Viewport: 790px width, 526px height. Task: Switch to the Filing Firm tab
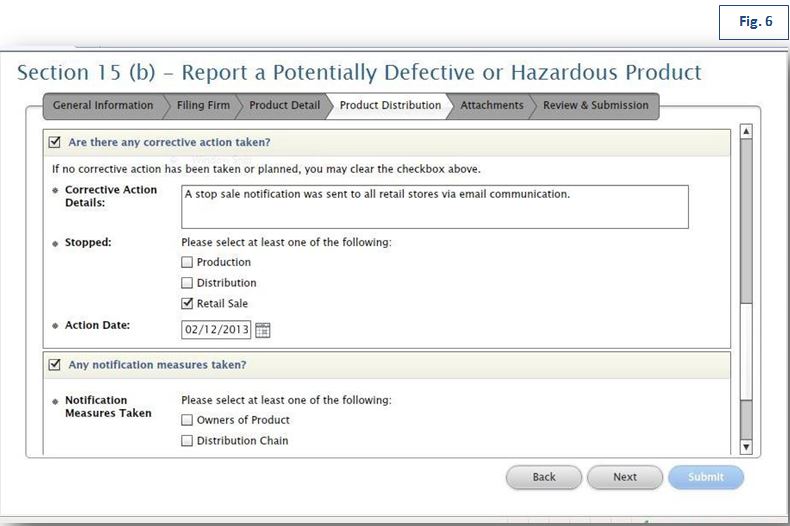click(x=203, y=105)
